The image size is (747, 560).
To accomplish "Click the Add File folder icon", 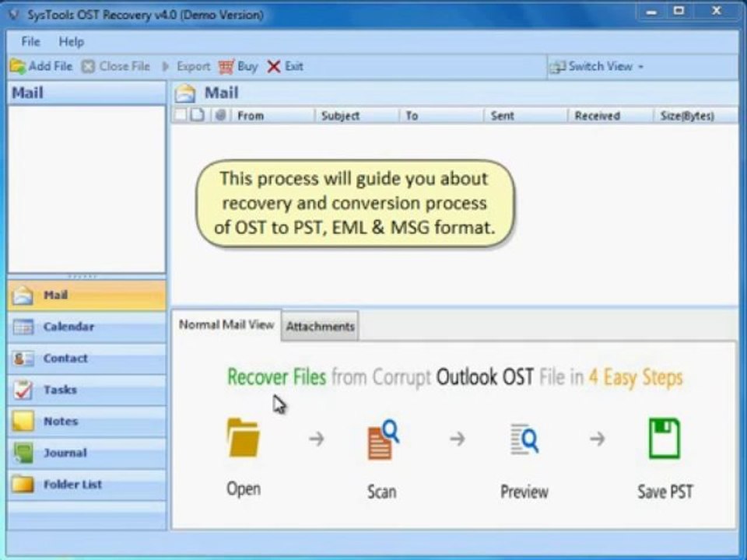I will [x=18, y=66].
